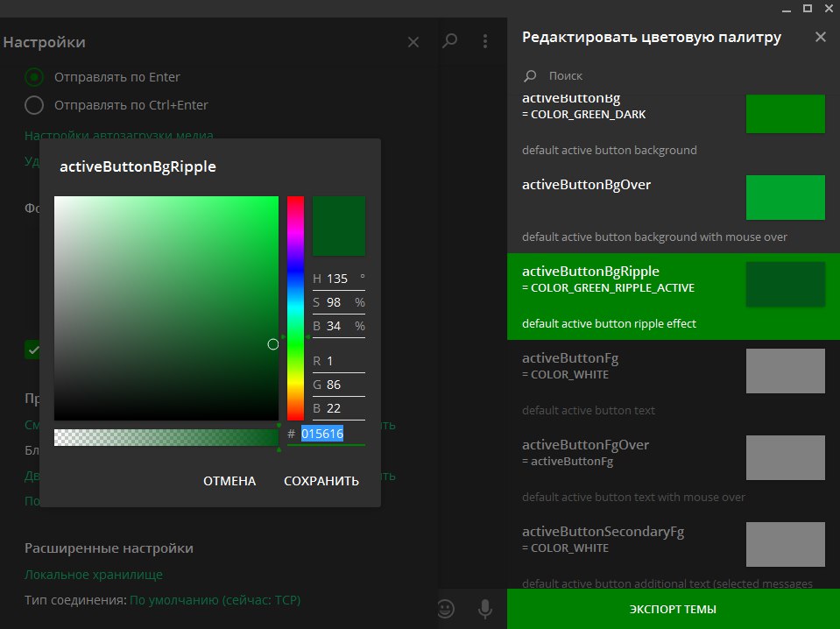Click the S saturation value field
The width and height of the screenshot is (840, 629).
pyautogui.click(x=339, y=302)
